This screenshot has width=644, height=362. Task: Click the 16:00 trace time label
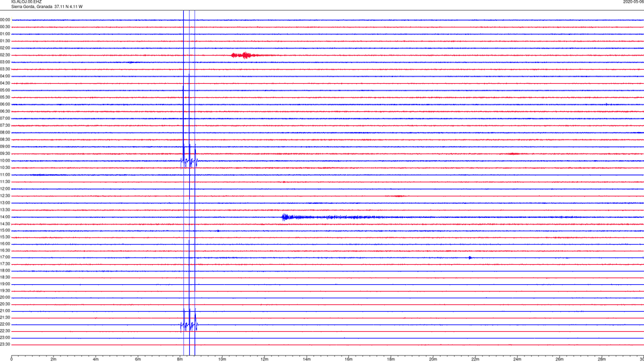(x=5, y=244)
